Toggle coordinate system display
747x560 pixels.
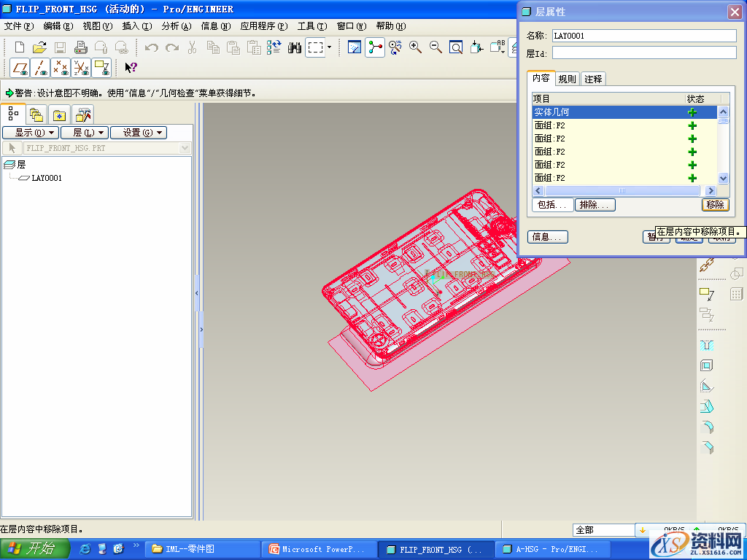(82, 68)
